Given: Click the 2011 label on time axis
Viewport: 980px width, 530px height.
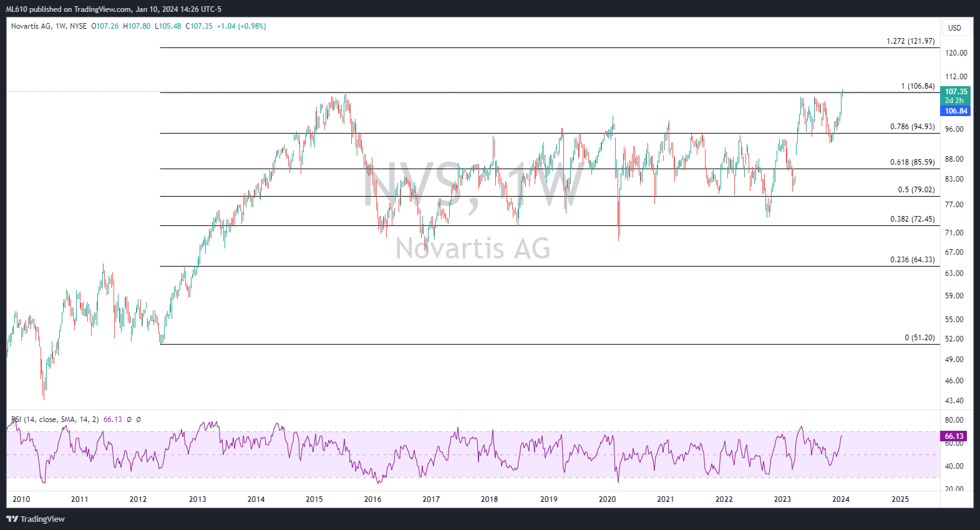Looking at the screenshot, I should point(80,499).
